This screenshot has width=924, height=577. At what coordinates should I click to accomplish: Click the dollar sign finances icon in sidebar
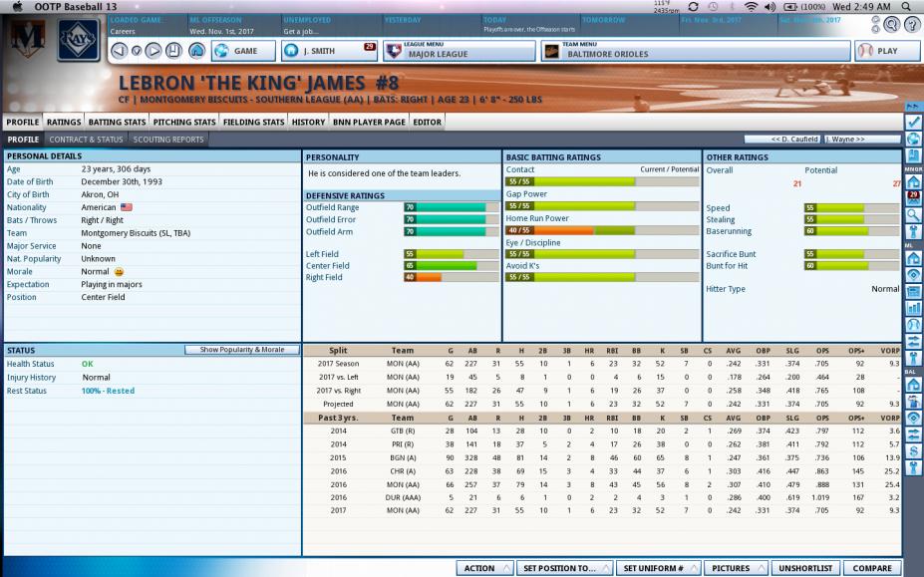913,451
